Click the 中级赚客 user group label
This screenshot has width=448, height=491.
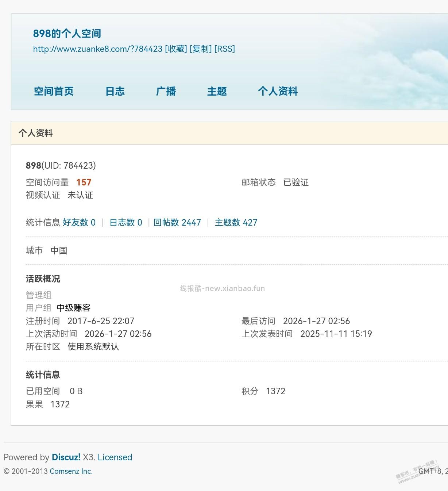pyautogui.click(x=74, y=308)
